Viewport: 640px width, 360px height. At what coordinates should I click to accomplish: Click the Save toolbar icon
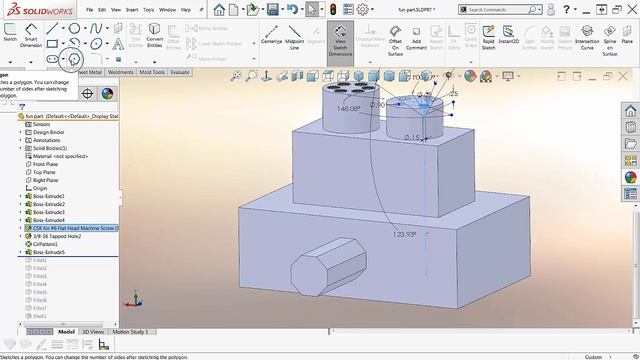273,9
